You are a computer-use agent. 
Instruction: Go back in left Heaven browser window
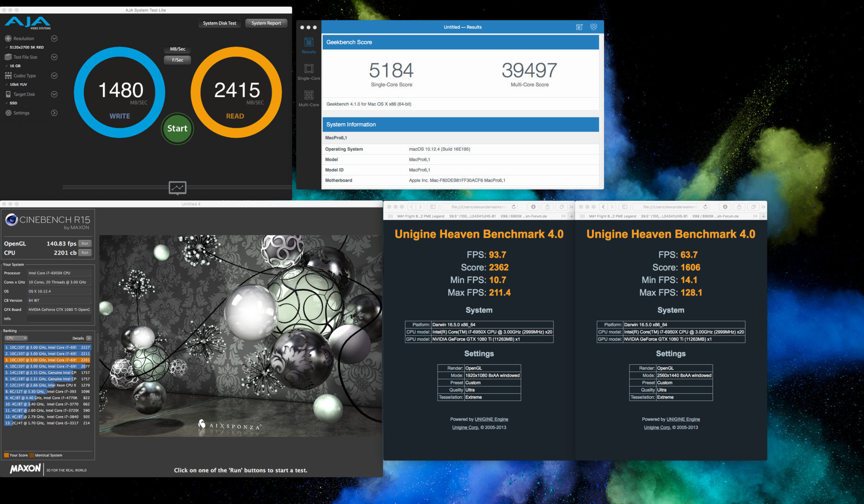(411, 207)
